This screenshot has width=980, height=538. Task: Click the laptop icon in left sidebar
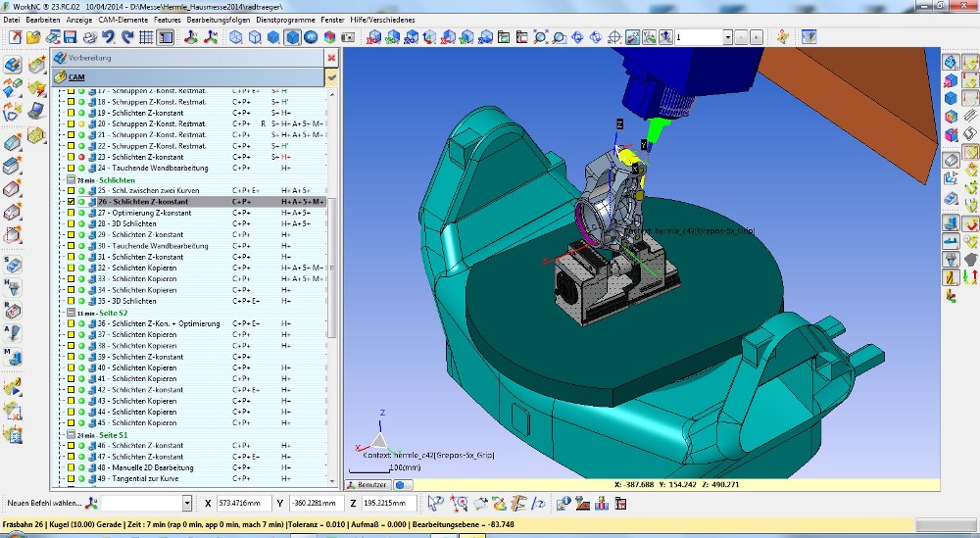pyautogui.click(x=36, y=111)
